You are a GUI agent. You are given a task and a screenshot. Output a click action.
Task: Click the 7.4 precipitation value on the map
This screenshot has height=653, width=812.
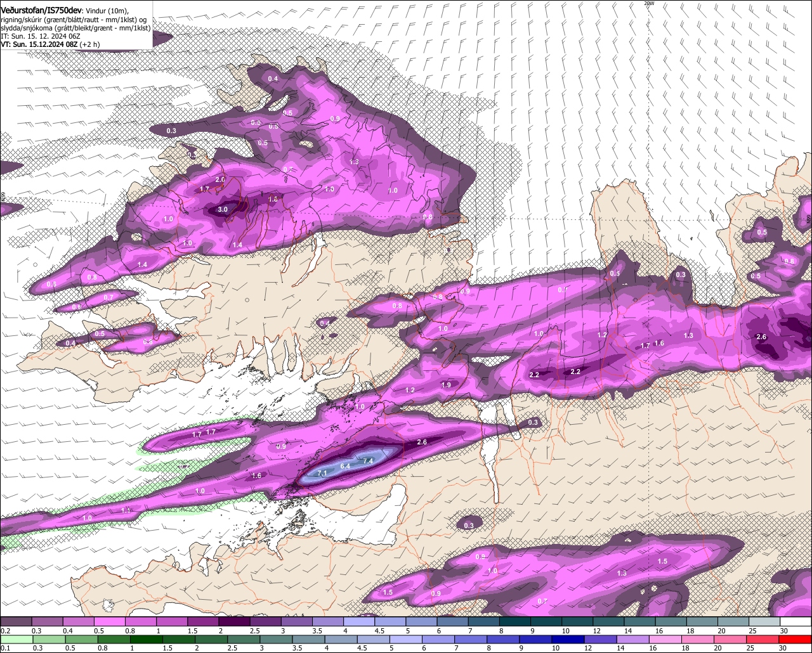pyautogui.click(x=368, y=461)
